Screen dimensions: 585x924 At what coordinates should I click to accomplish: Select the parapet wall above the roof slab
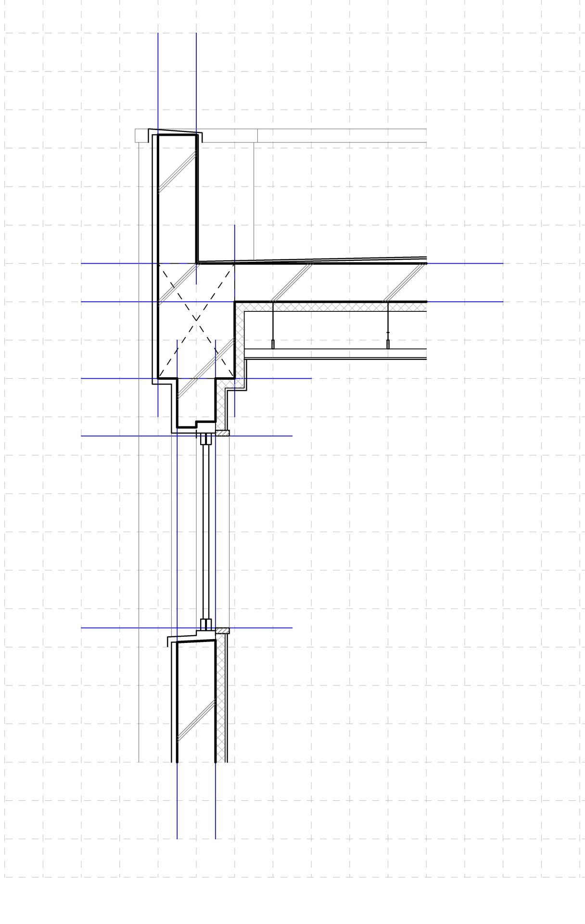177,197
